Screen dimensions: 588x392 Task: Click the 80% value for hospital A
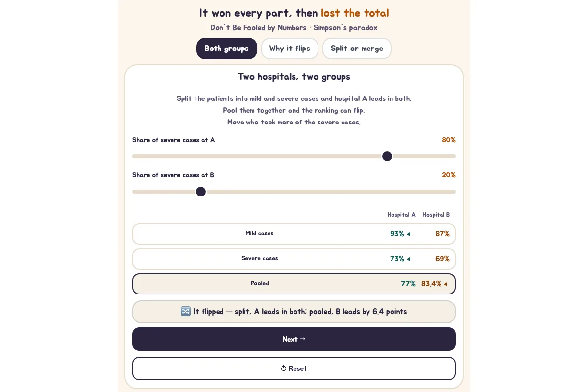[x=449, y=140]
